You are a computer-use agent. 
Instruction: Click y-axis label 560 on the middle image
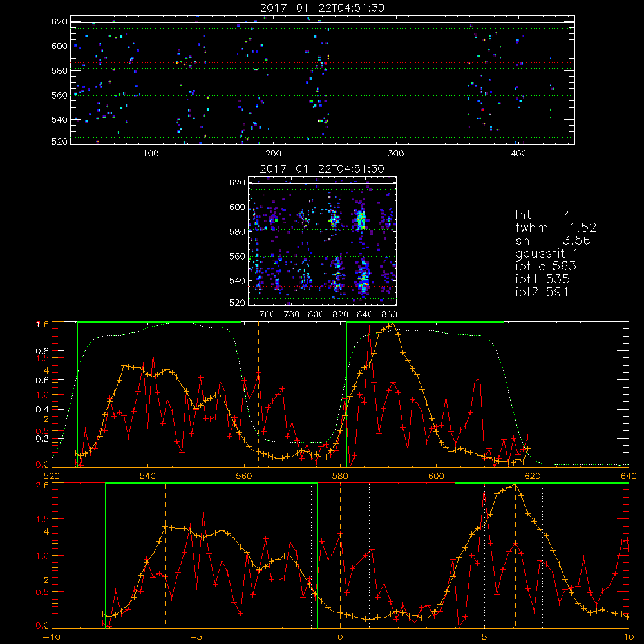(237, 256)
